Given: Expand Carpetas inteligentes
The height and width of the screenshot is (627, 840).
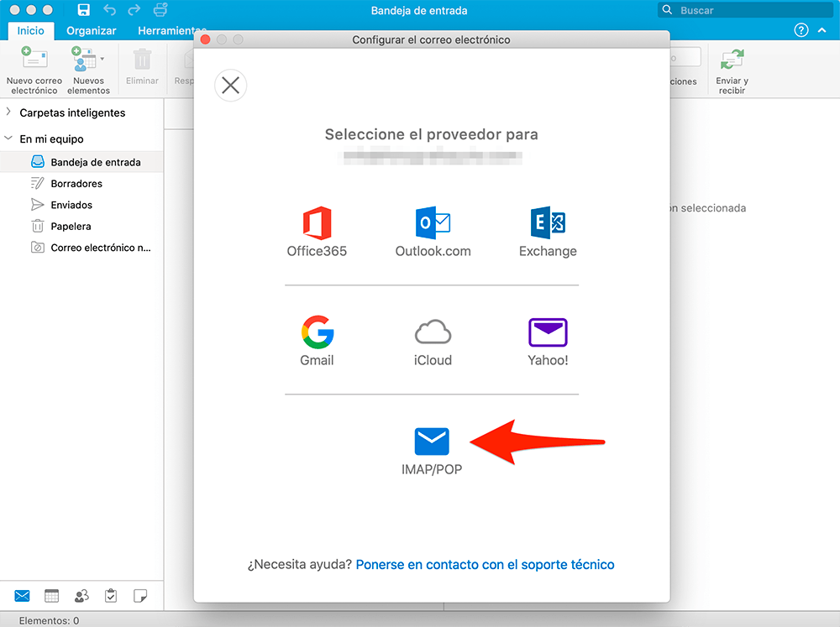Looking at the screenshot, I should click(8, 112).
